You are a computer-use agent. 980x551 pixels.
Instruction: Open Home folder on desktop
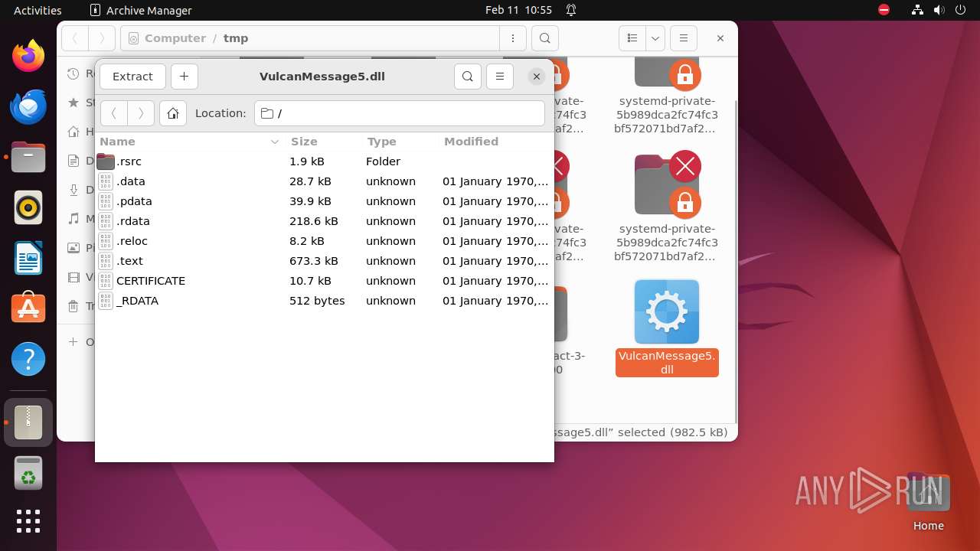click(928, 501)
